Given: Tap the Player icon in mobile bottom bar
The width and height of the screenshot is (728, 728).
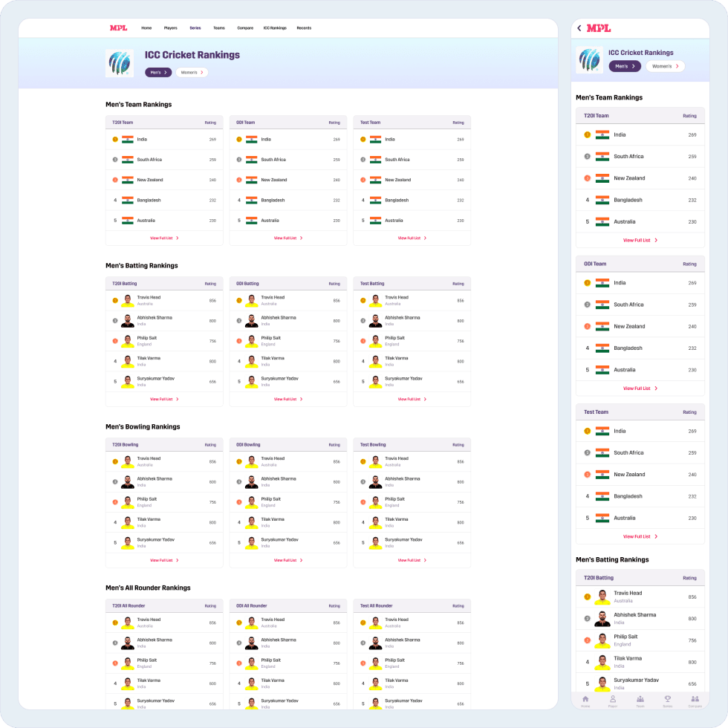Looking at the screenshot, I should coord(613,699).
